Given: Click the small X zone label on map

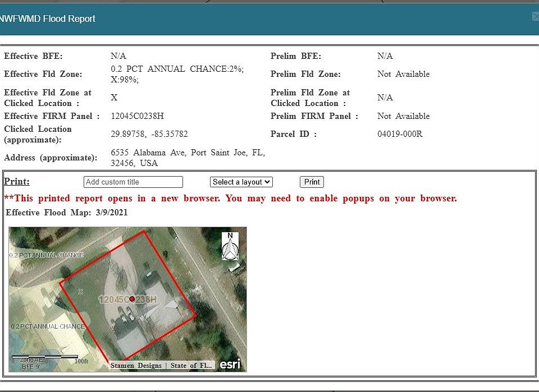Looking at the screenshot, I should click(80, 292).
